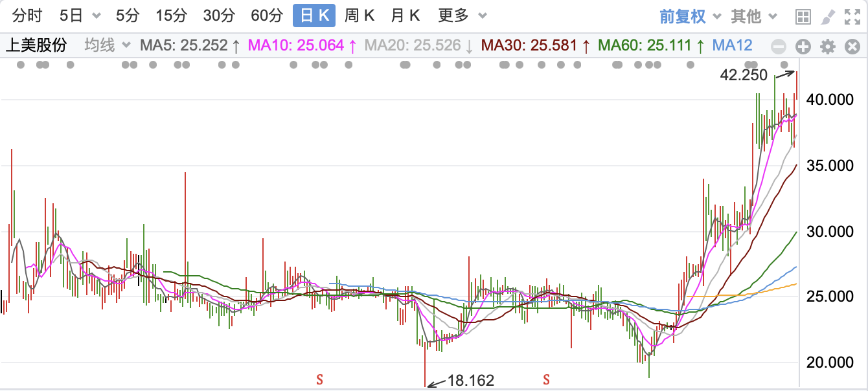The width and height of the screenshot is (868, 391).
Task: Switch to the 分时 intraday tab
Action: tap(27, 16)
